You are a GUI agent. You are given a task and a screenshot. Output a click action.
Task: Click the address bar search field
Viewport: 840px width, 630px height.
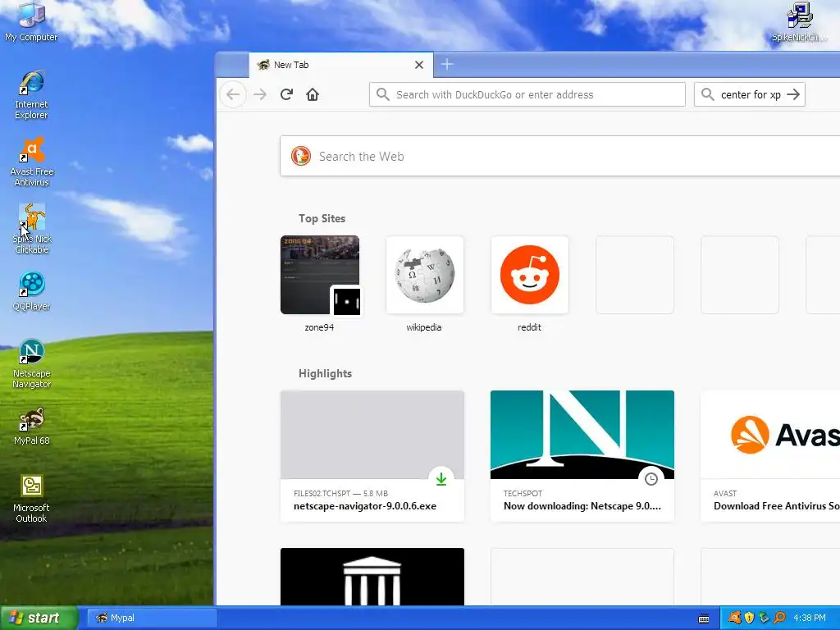pos(527,95)
